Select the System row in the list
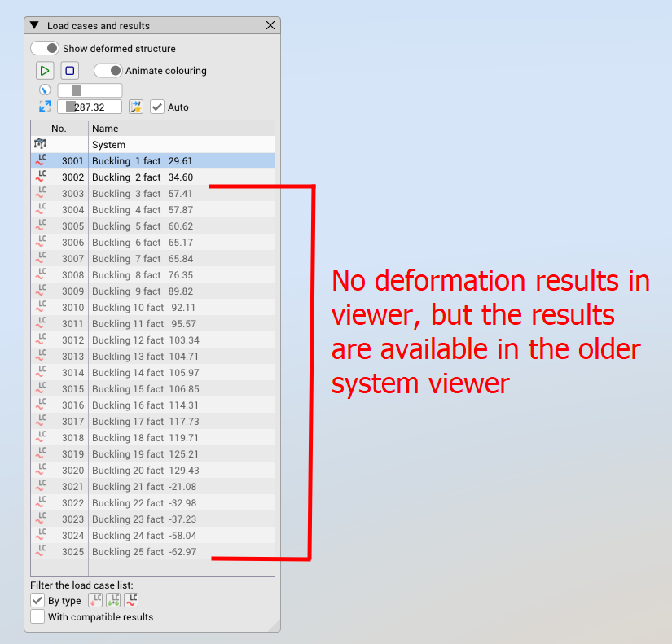 point(108,145)
